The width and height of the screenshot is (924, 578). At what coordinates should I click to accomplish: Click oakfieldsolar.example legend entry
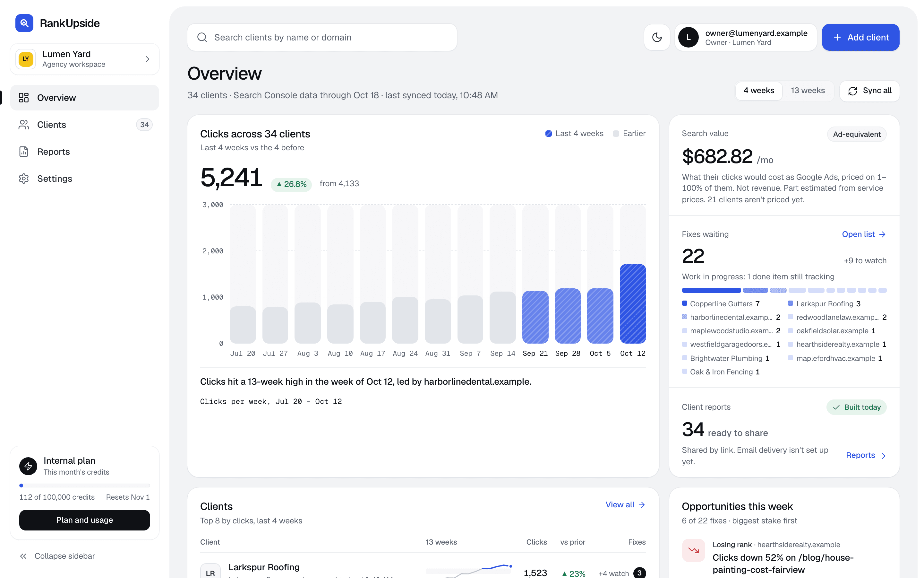click(x=831, y=331)
